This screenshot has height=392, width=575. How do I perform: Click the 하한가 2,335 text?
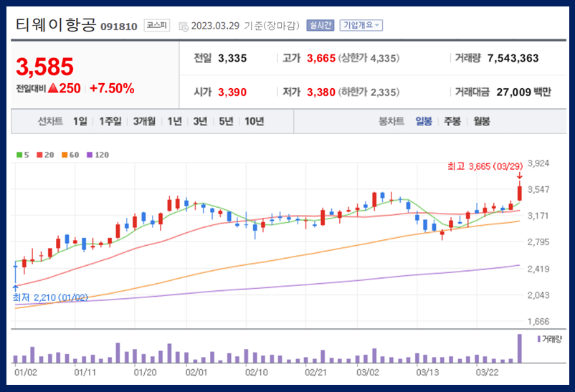click(x=369, y=92)
